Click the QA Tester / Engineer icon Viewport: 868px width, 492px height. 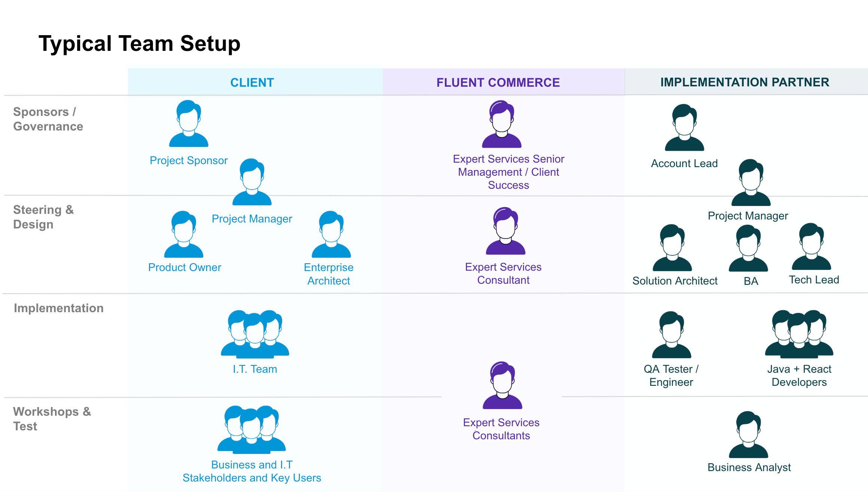(x=671, y=335)
